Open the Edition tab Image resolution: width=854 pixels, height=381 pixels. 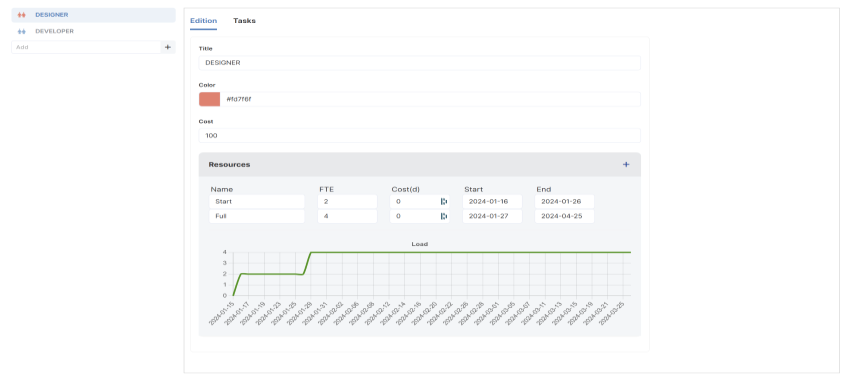click(x=203, y=21)
